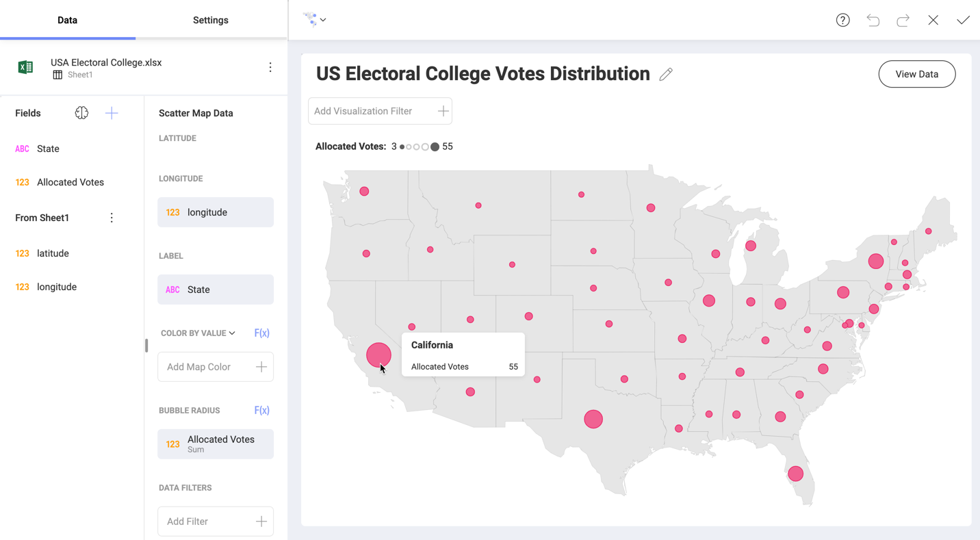Edit the chart title with the pencil icon
Viewport: 980px width, 540px height.
pyautogui.click(x=665, y=74)
